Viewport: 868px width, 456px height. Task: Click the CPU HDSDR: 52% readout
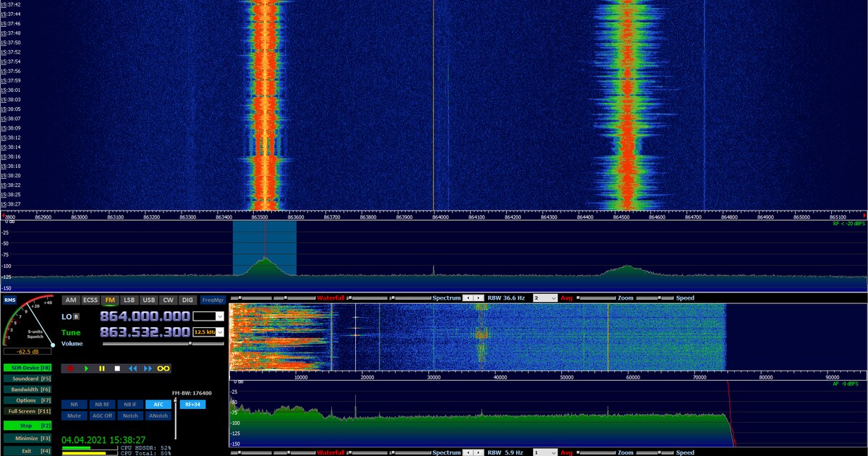coord(145,448)
